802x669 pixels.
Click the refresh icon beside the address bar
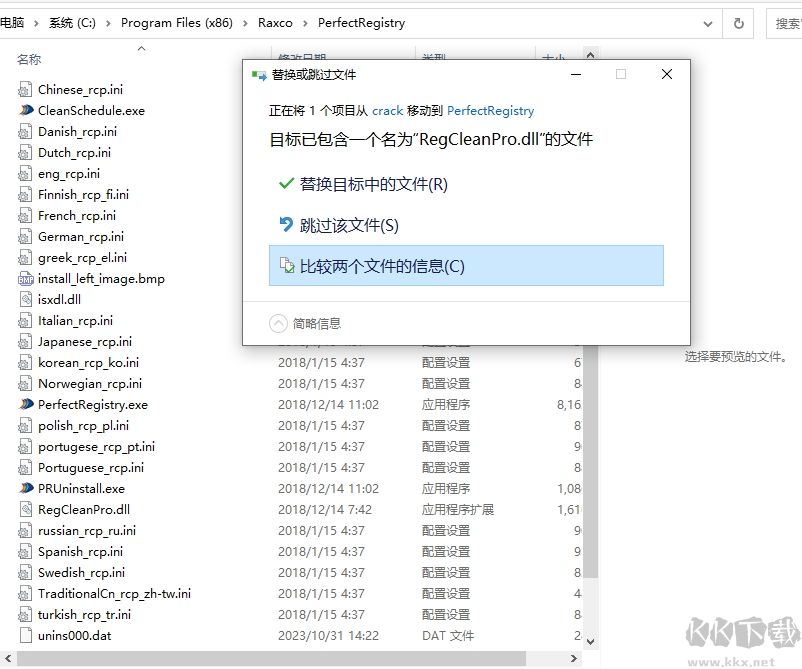tap(737, 22)
